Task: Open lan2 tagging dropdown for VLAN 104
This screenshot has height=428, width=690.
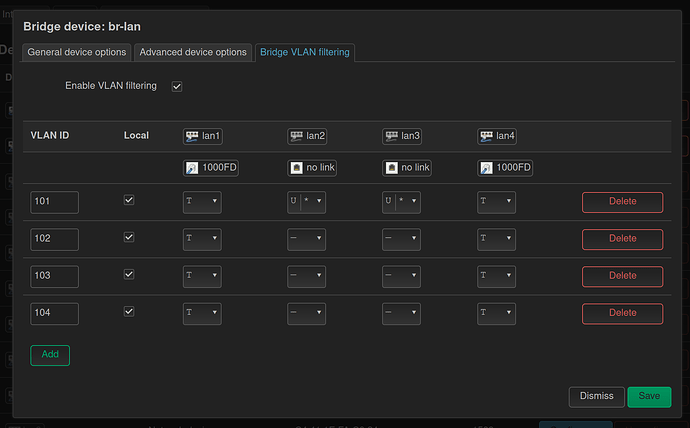Action: pyautogui.click(x=307, y=314)
